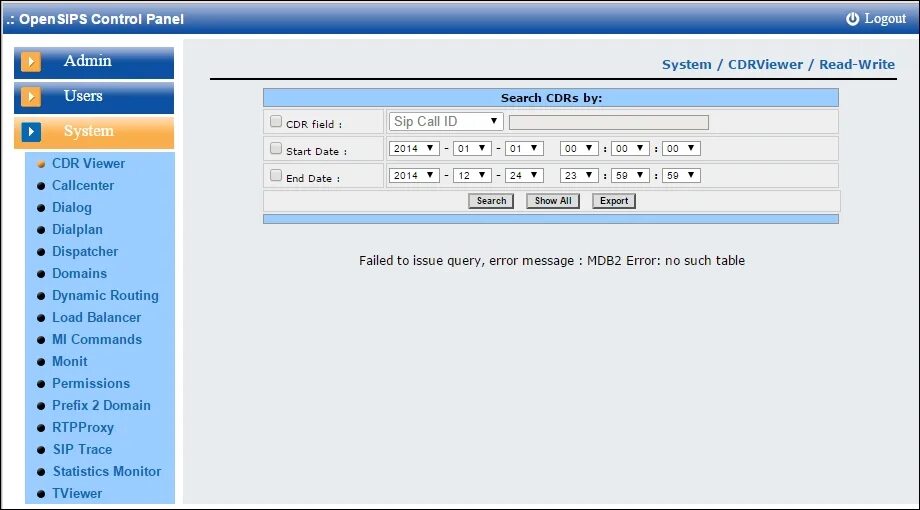Screen dimensions: 920x510
Task: Click the Search button
Action: tap(491, 201)
